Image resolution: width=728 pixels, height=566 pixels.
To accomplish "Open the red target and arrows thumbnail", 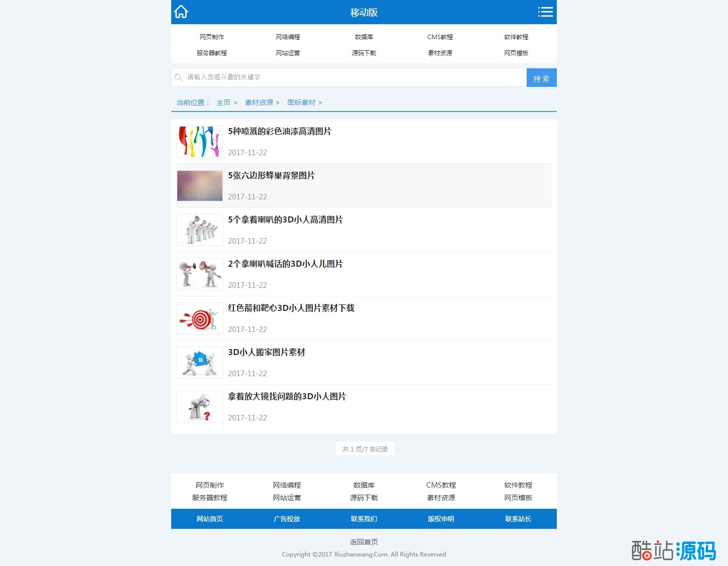I will click(x=200, y=318).
